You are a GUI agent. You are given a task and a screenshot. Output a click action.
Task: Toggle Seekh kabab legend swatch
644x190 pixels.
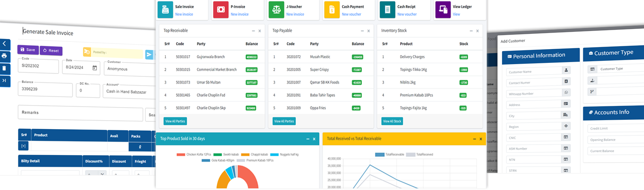click(x=218, y=155)
